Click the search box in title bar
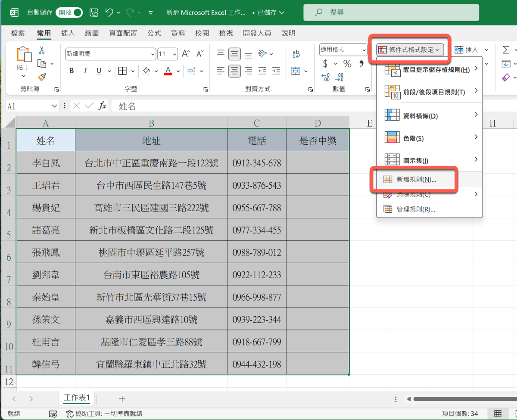The width and height of the screenshot is (517, 420). (x=391, y=12)
